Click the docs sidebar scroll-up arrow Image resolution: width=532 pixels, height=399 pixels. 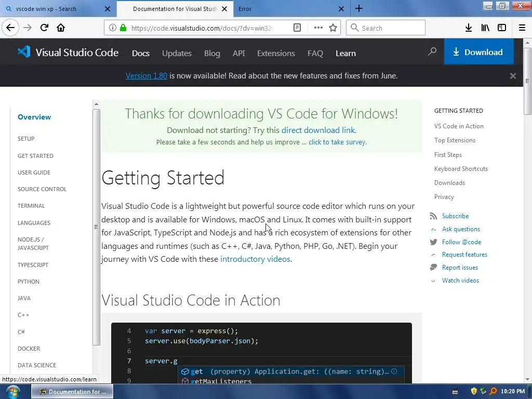pyautogui.click(x=96, y=104)
